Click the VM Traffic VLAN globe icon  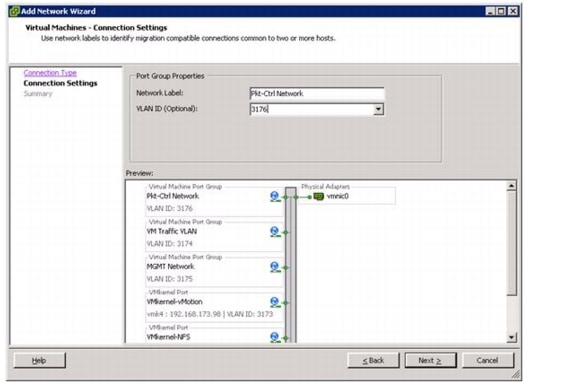coord(275,232)
